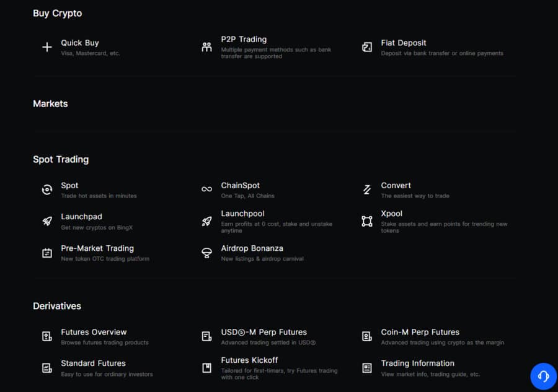Click the Buy Crypto heading
This screenshot has height=392, width=558.
[57, 13]
